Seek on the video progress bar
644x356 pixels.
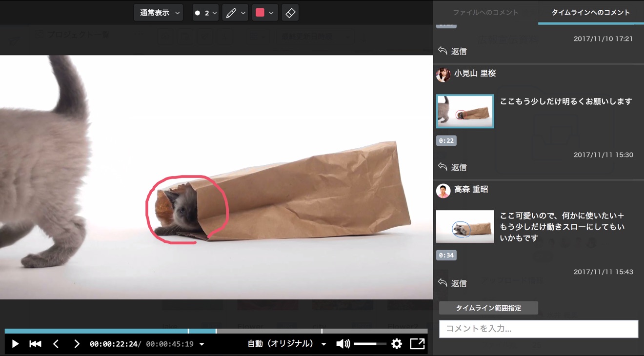click(x=216, y=331)
